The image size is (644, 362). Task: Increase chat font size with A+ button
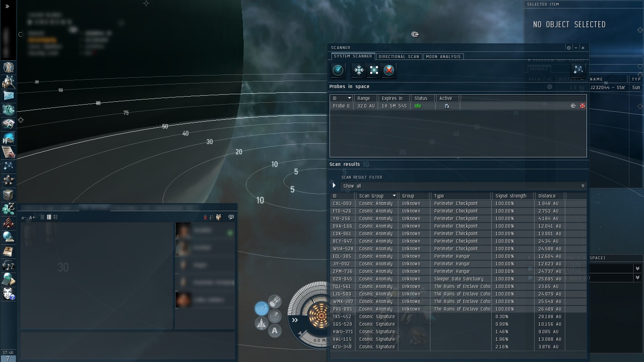[x=32, y=217]
